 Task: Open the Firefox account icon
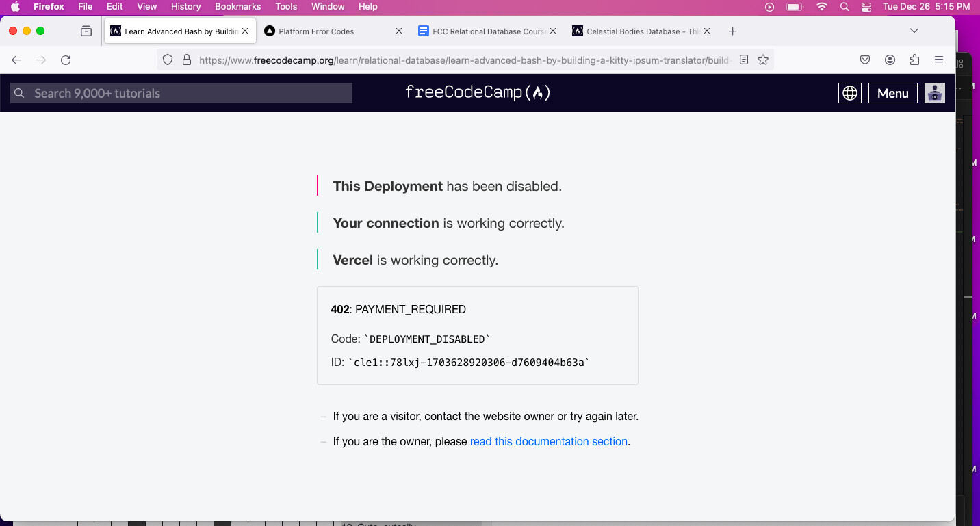(890, 60)
